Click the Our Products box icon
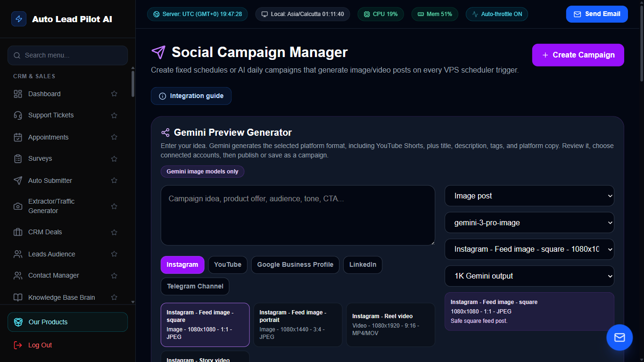644x362 pixels. pyautogui.click(x=18, y=322)
